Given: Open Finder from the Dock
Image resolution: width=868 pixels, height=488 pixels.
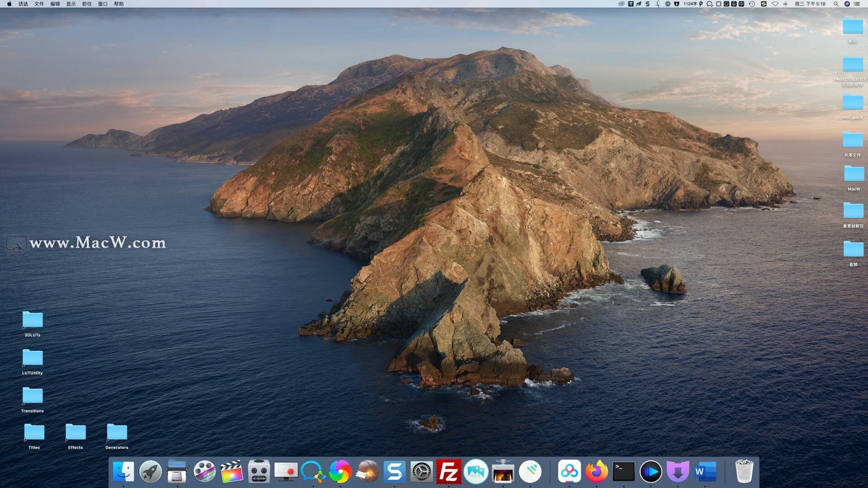Looking at the screenshot, I should coord(123,472).
